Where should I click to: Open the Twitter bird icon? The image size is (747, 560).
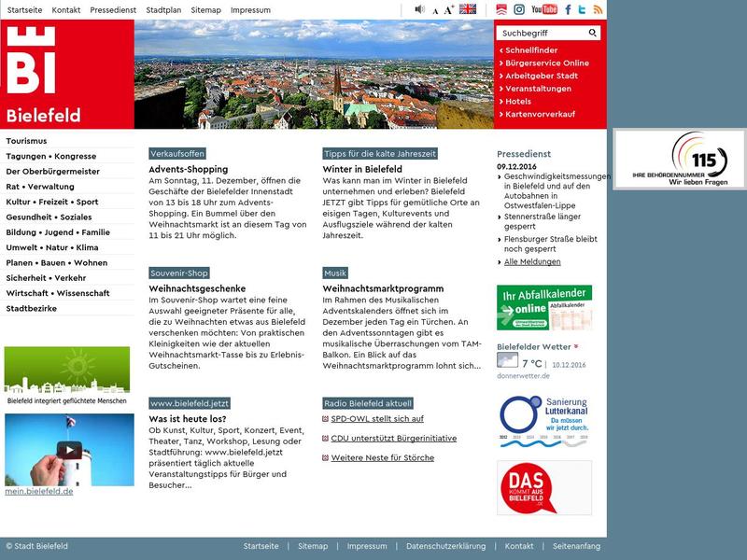582,9
